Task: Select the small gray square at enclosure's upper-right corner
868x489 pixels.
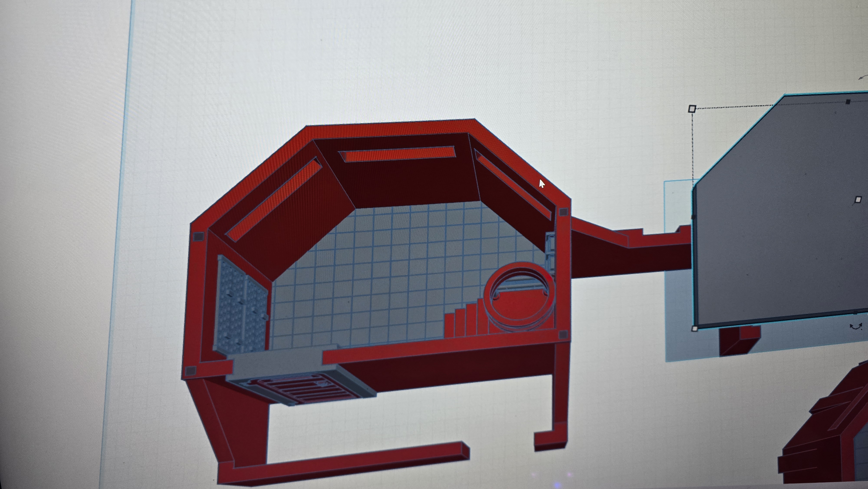Action: point(563,212)
